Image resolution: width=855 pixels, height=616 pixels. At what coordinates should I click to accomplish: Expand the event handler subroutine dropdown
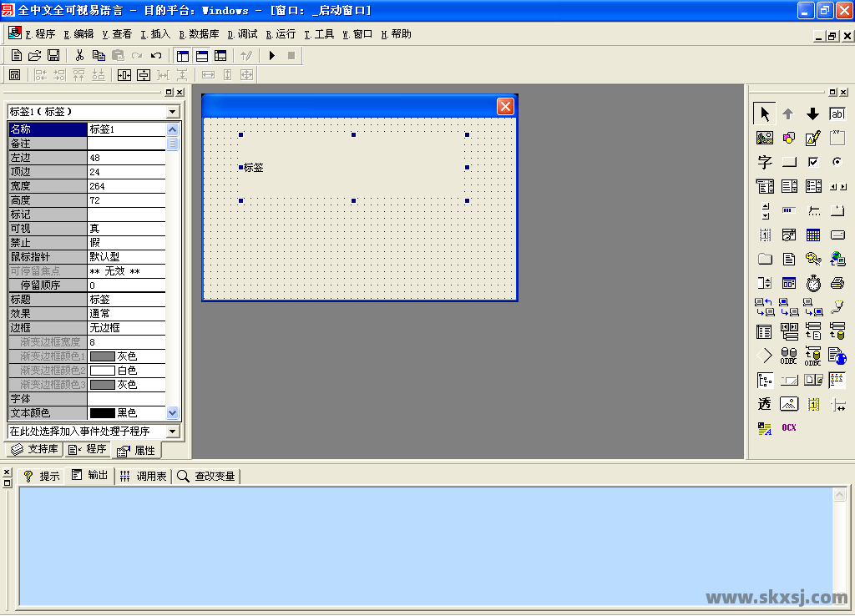point(173,432)
